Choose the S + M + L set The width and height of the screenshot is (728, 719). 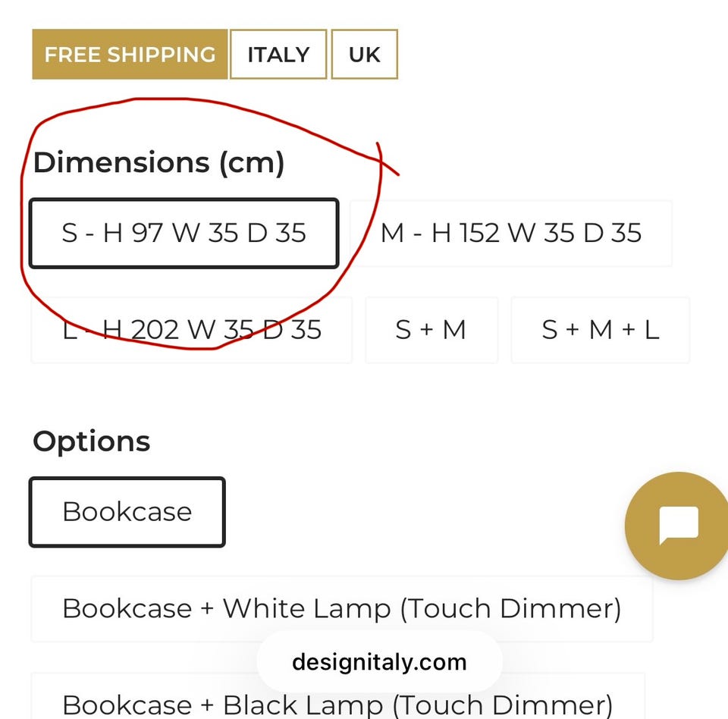[600, 330]
